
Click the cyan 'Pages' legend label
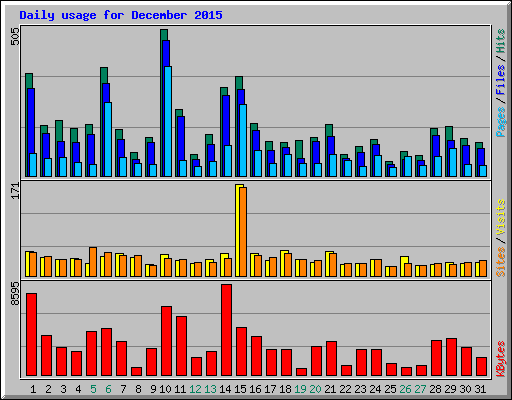click(x=501, y=122)
